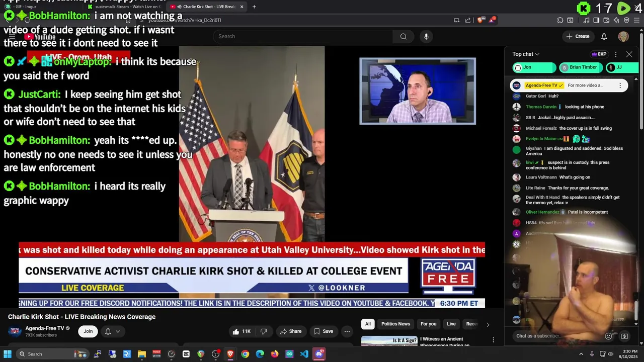The image size is (644, 362).
Task: Open the chat emoji picker
Action: 608,336
